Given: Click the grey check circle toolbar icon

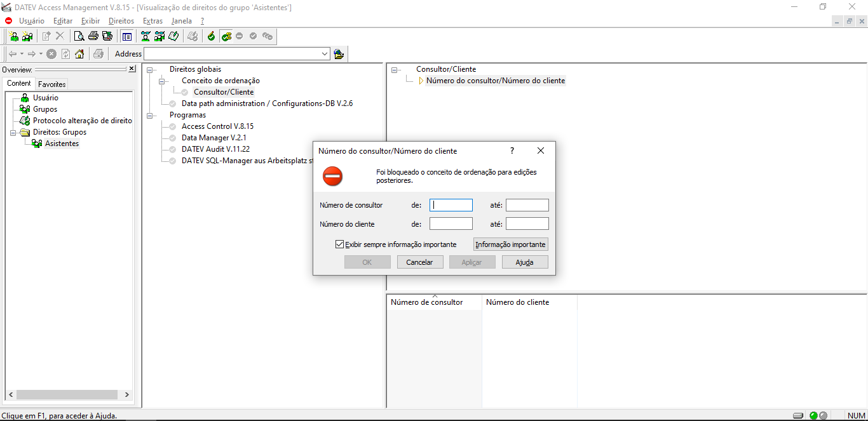Looking at the screenshot, I should click(254, 36).
